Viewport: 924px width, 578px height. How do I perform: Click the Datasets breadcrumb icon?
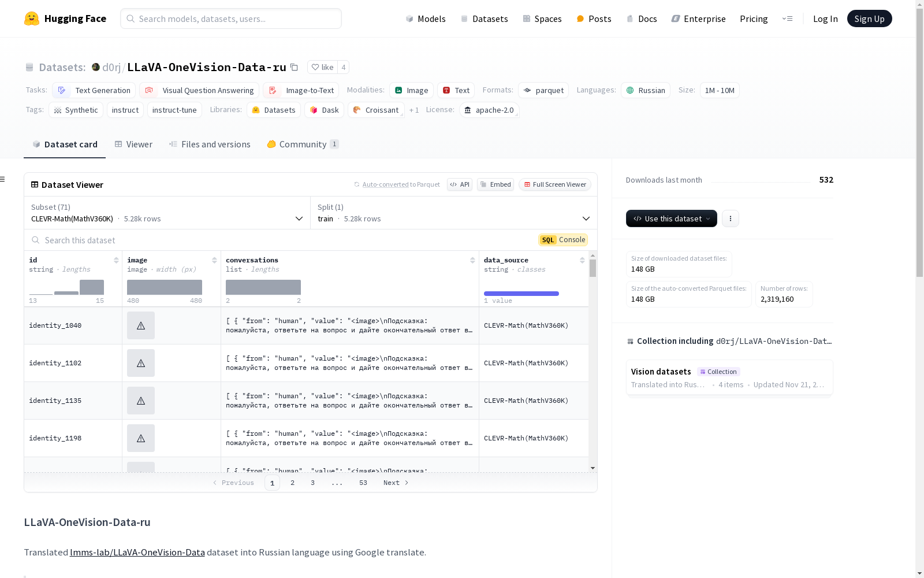(x=29, y=67)
